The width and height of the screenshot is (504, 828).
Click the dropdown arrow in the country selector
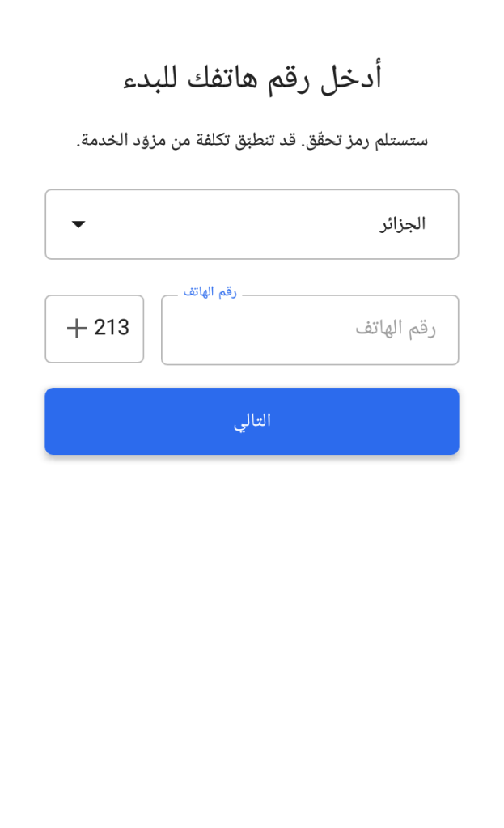point(78,224)
